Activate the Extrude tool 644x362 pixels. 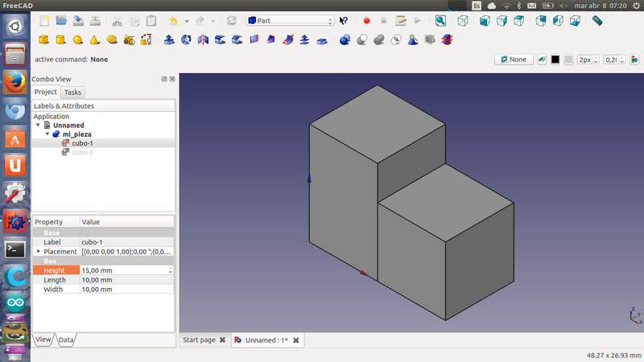[170, 39]
